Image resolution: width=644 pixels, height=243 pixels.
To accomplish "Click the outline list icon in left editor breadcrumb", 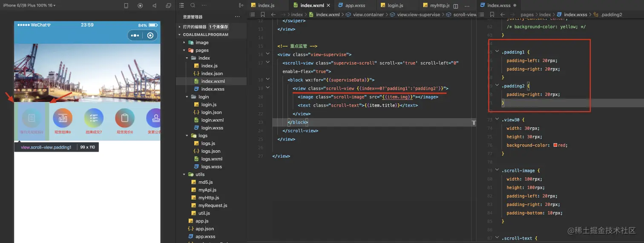I will point(252,14).
